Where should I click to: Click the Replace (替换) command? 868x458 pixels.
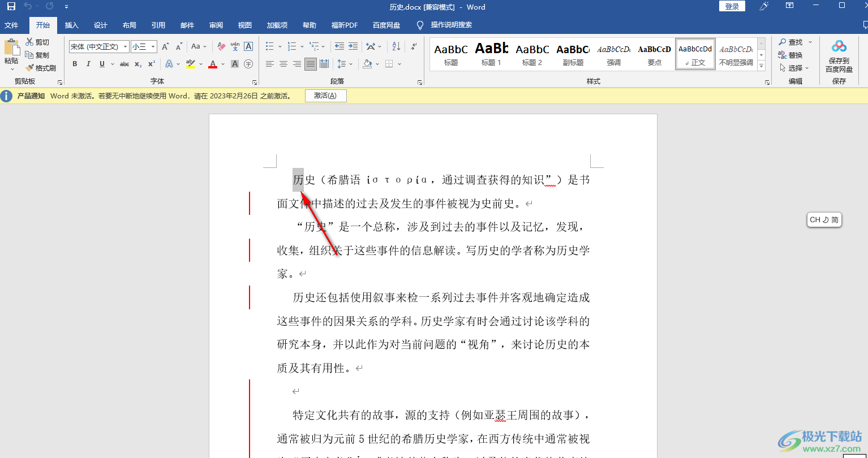click(x=790, y=55)
